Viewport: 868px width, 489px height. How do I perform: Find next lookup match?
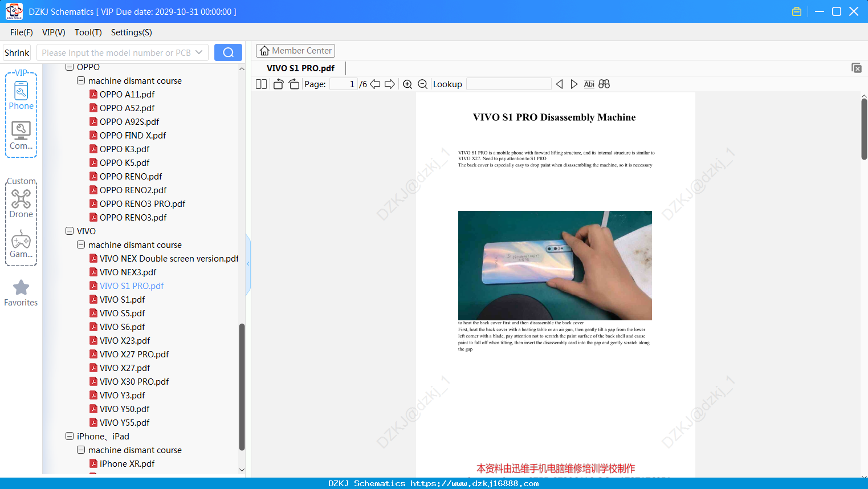pyautogui.click(x=574, y=84)
